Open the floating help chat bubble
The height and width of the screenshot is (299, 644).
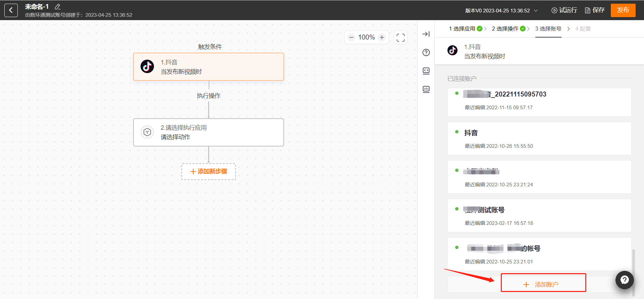(624, 280)
